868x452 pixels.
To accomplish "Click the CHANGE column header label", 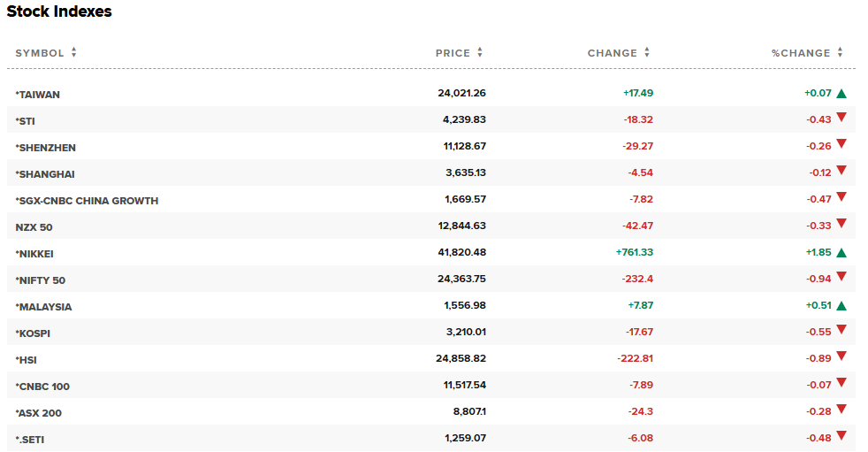I will point(613,53).
